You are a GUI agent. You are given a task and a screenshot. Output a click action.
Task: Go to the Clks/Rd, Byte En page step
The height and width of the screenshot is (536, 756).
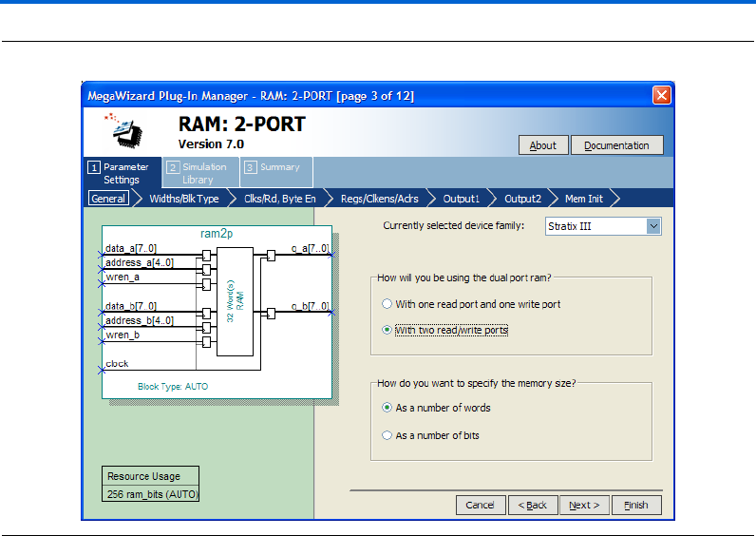pos(279,199)
